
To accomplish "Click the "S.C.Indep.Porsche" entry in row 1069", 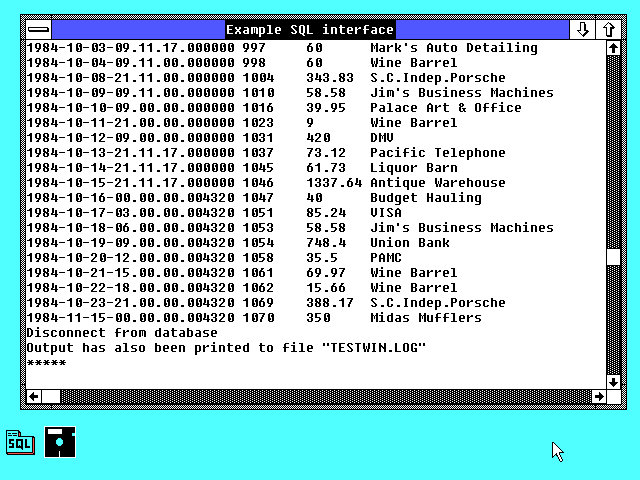I will click(438, 303).
